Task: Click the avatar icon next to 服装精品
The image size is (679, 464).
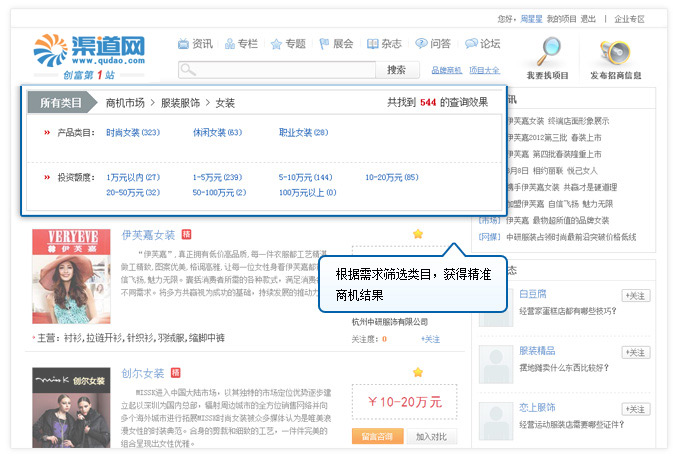Action: [496, 360]
